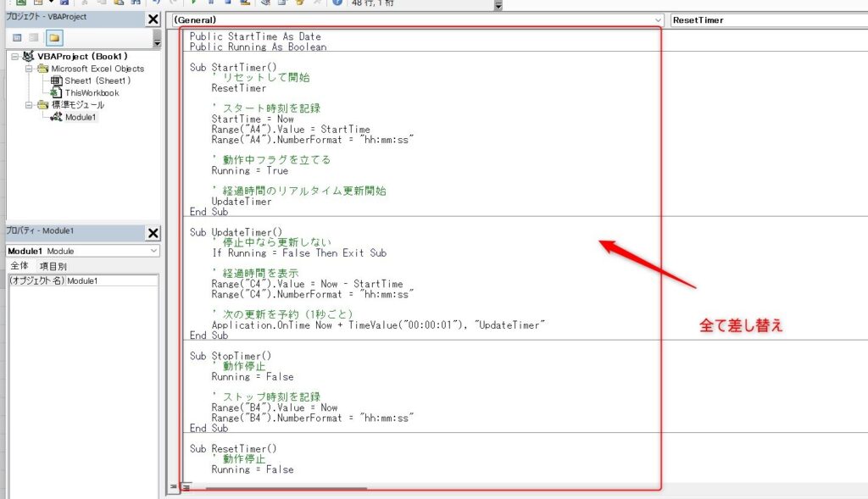The height and width of the screenshot is (499, 868).
Task: Click line 'Public StartTime As Date'
Action: [255, 36]
